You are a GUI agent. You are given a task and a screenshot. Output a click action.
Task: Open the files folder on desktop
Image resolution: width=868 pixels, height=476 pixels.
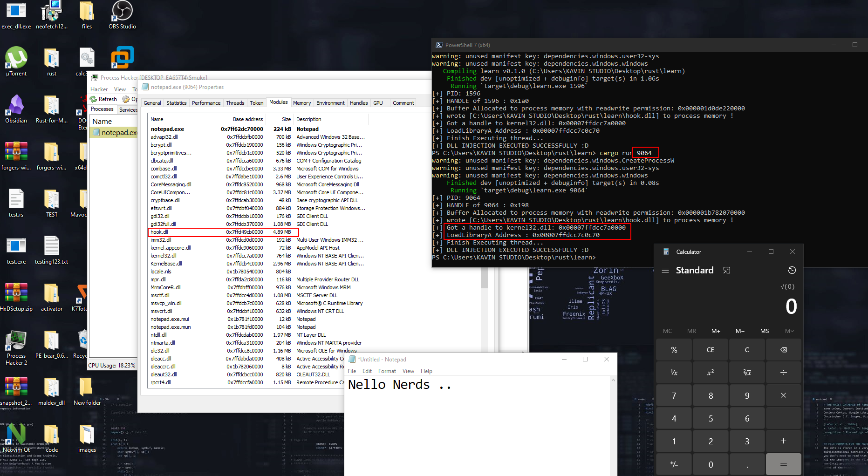(87, 15)
